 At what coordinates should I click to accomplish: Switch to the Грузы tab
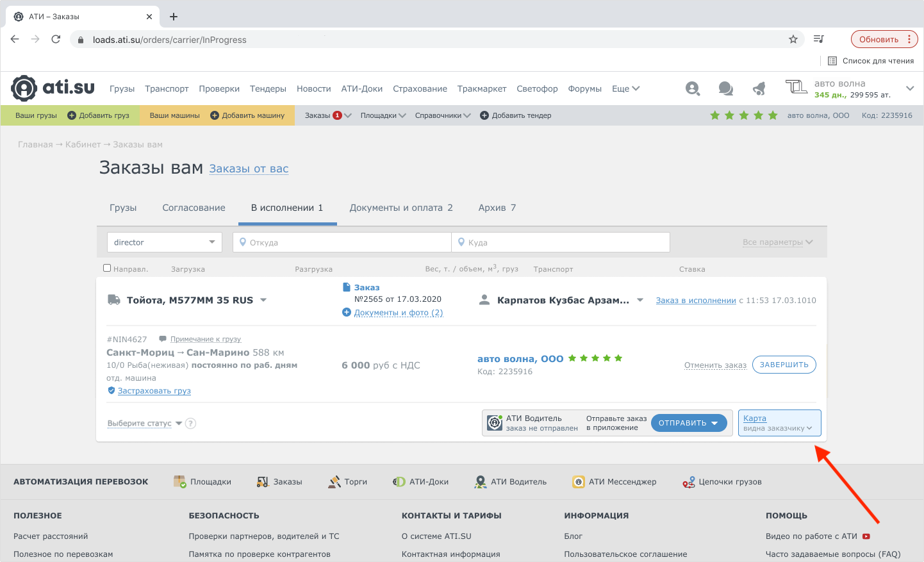123,208
